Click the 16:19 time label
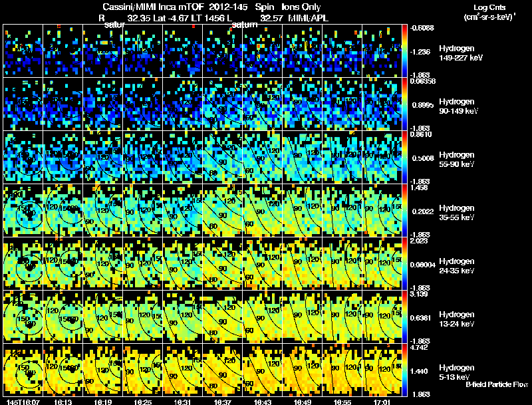 [103, 402]
